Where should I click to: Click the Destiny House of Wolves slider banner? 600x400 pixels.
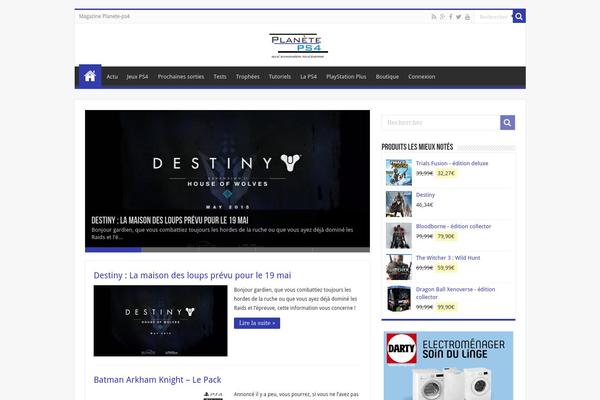click(x=227, y=179)
